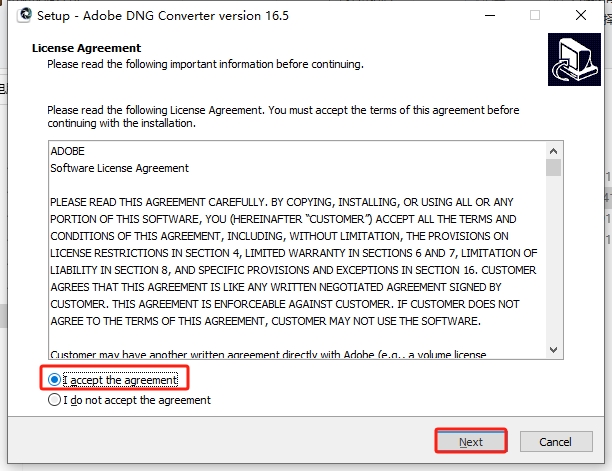Screen dimensions: 612x471
Task: Choose 'I do not accept the agreement' option
Action: point(54,400)
